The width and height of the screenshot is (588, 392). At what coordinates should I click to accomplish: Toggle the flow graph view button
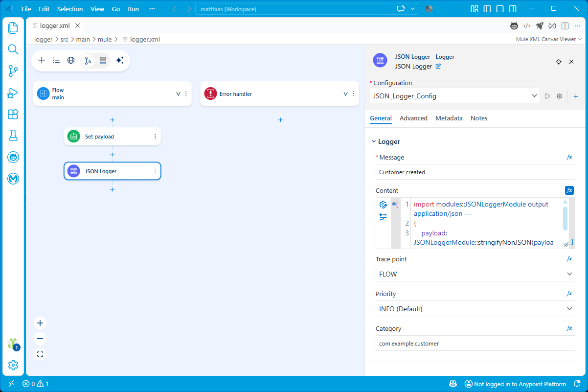pyautogui.click(x=88, y=60)
